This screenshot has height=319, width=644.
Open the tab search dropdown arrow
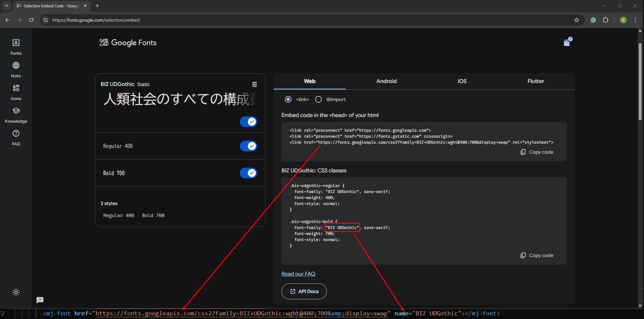tap(7, 6)
